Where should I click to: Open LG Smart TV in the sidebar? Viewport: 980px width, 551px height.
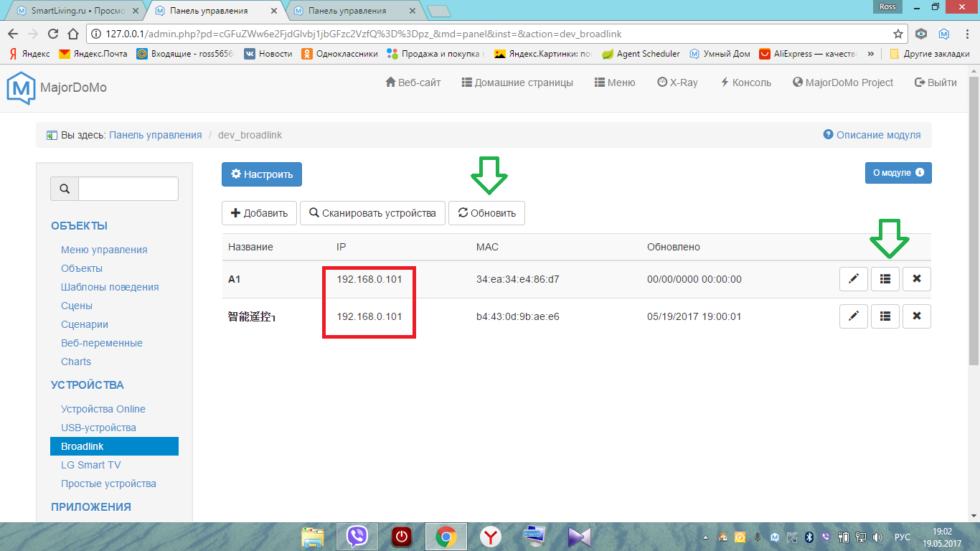[91, 465]
